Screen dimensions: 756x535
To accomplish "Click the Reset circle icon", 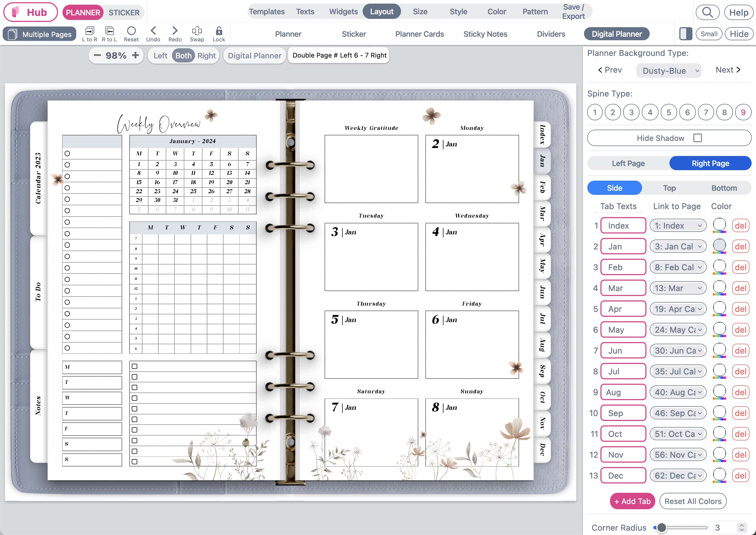I will (131, 31).
